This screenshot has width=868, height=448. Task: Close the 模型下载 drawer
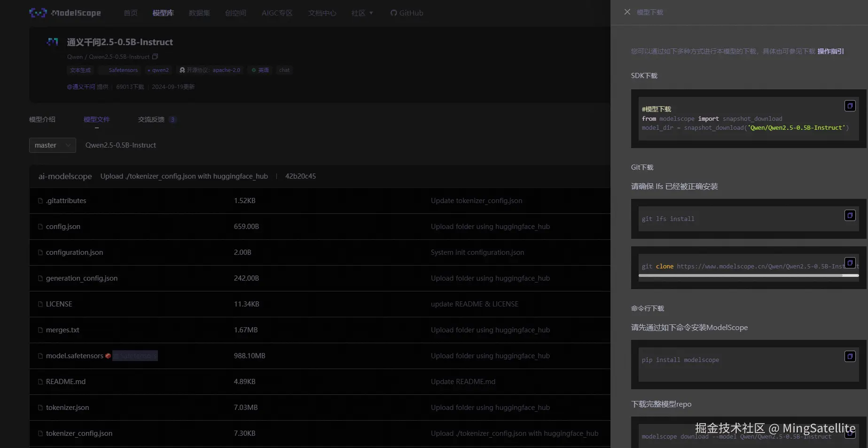pos(627,12)
